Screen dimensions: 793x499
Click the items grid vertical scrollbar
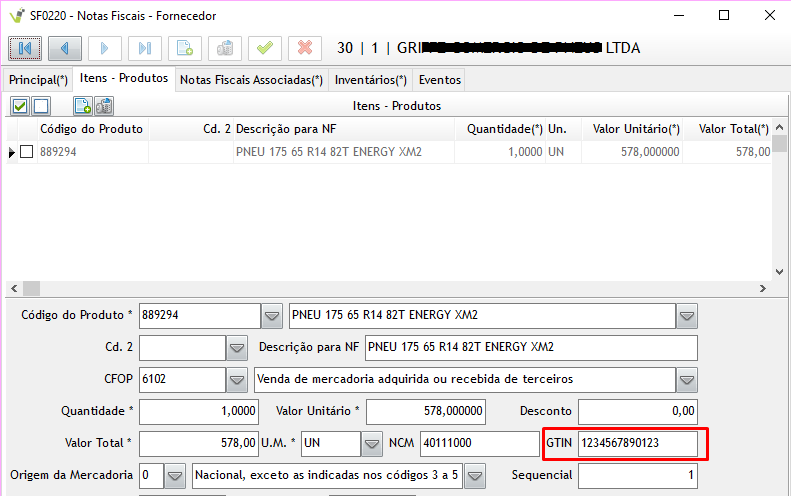click(780, 205)
